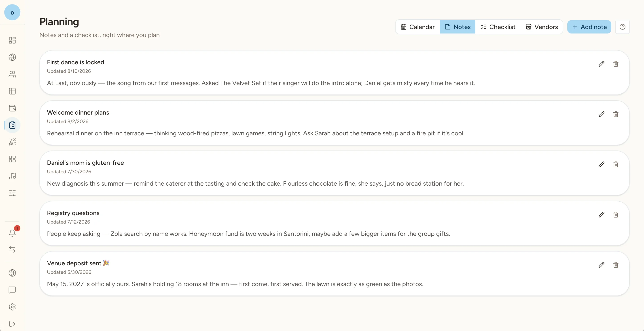
Task: Open the chat message icon in sidebar
Action: coord(12,290)
